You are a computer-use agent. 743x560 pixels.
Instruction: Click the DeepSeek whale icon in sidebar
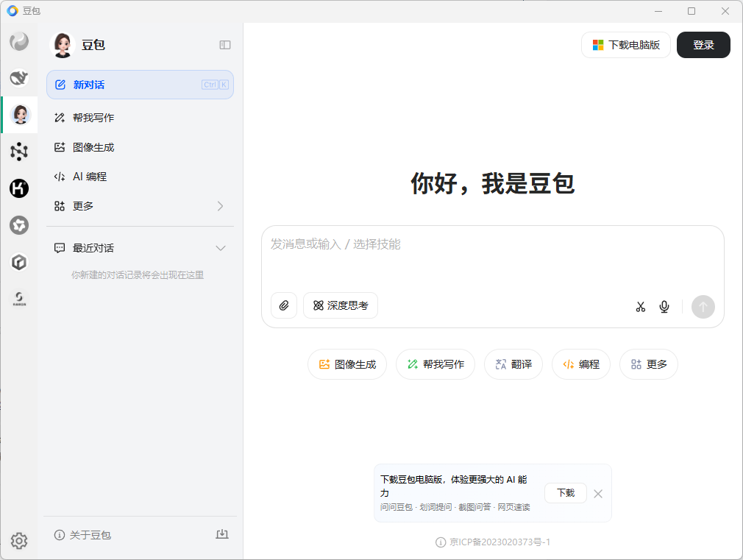click(x=19, y=77)
